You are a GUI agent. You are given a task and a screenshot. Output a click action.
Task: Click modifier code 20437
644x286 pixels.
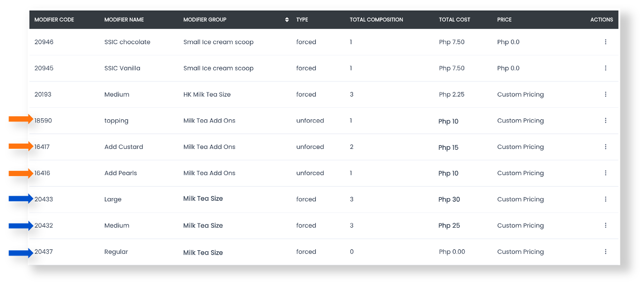pyautogui.click(x=44, y=252)
